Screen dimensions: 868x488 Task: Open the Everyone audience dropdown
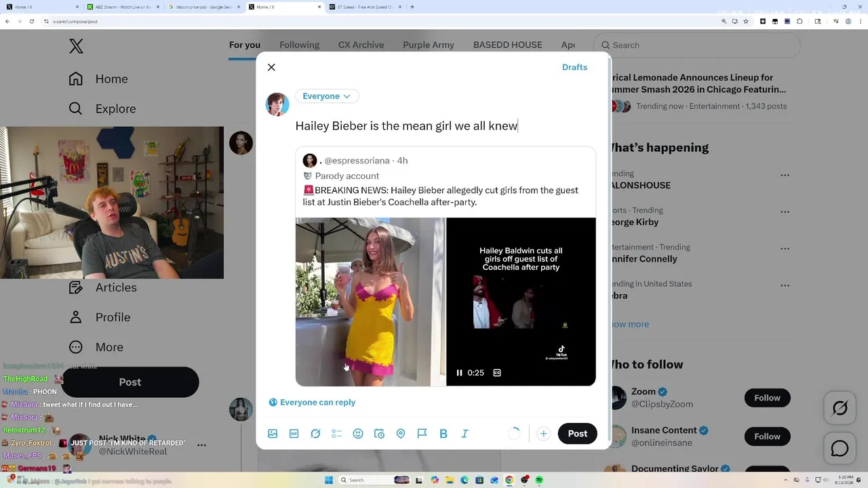[327, 96]
